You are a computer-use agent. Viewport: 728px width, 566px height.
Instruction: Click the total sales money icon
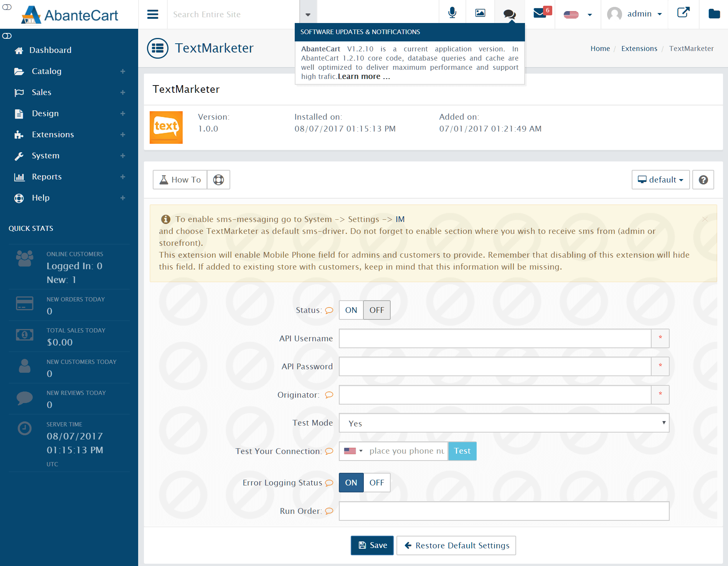point(25,335)
